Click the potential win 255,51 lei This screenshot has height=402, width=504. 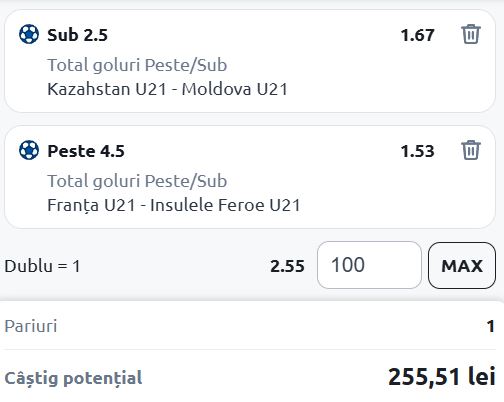click(x=442, y=377)
